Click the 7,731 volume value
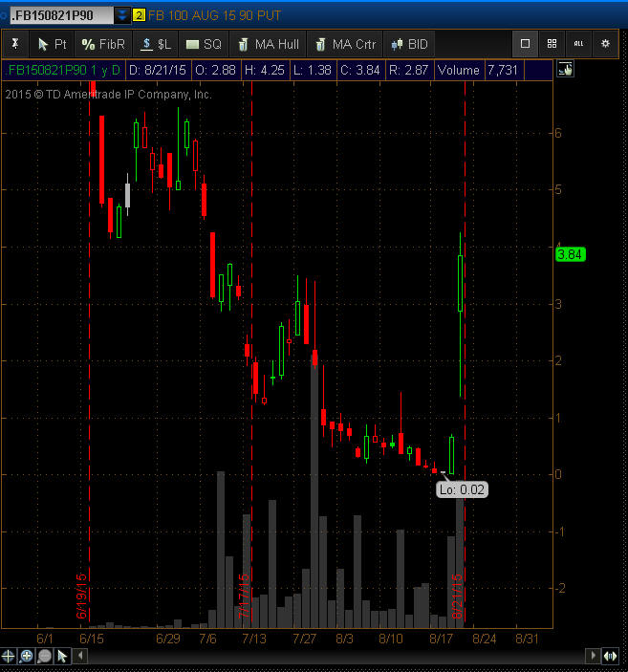The height and width of the screenshot is (672, 628). pyautogui.click(x=503, y=71)
